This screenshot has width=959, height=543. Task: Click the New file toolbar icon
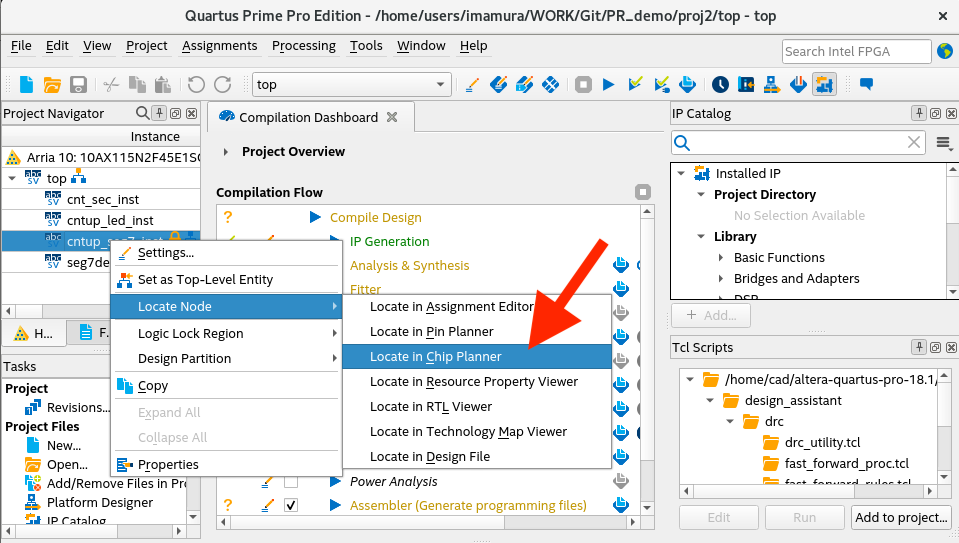[26, 84]
